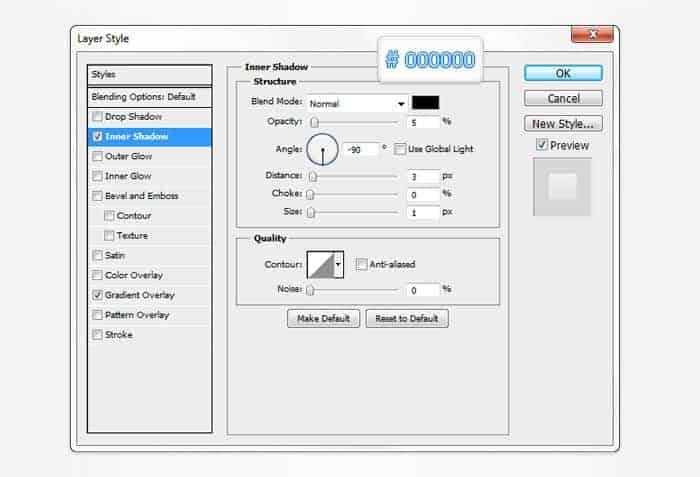Tick the Contour sub-option checkbox

pyautogui.click(x=108, y=216)
